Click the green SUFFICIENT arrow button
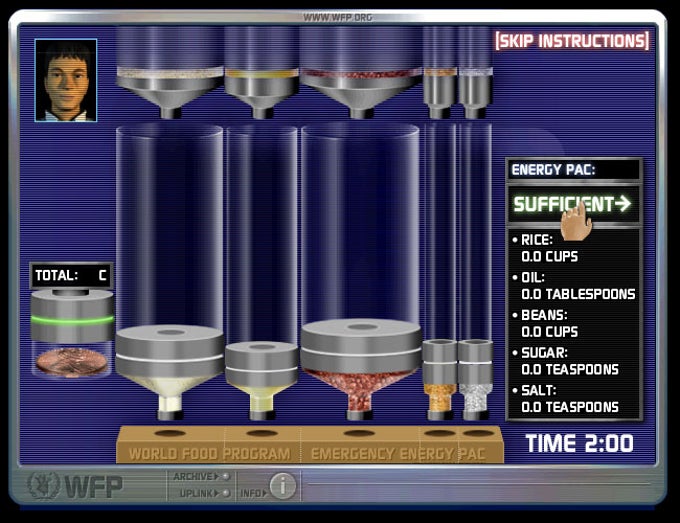 [573, 204]
